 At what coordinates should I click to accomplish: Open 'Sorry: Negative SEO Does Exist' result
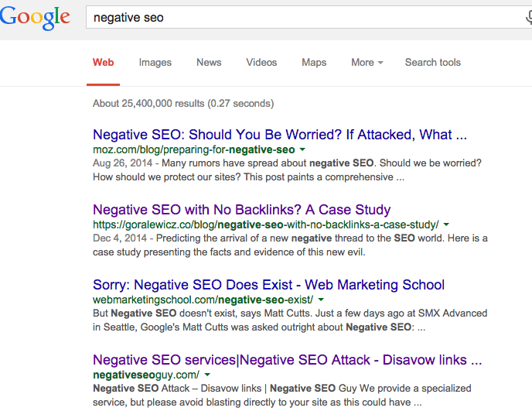coord(268,285)
